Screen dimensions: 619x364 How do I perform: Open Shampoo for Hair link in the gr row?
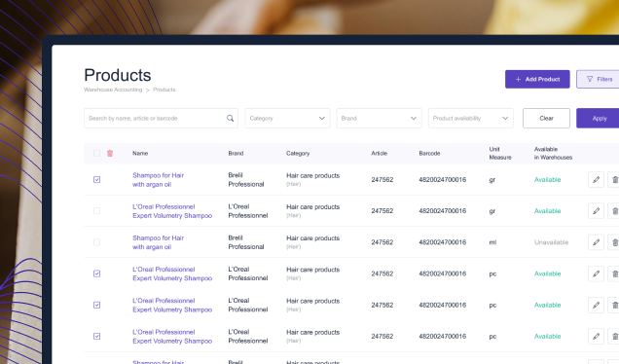point(159,180)
